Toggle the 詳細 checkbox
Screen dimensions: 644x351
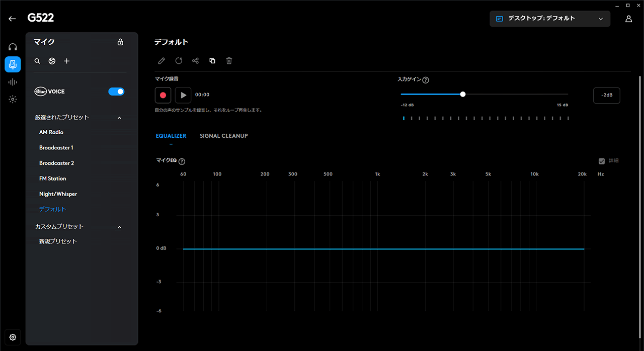pyautogui.click(x=602, y=161)
